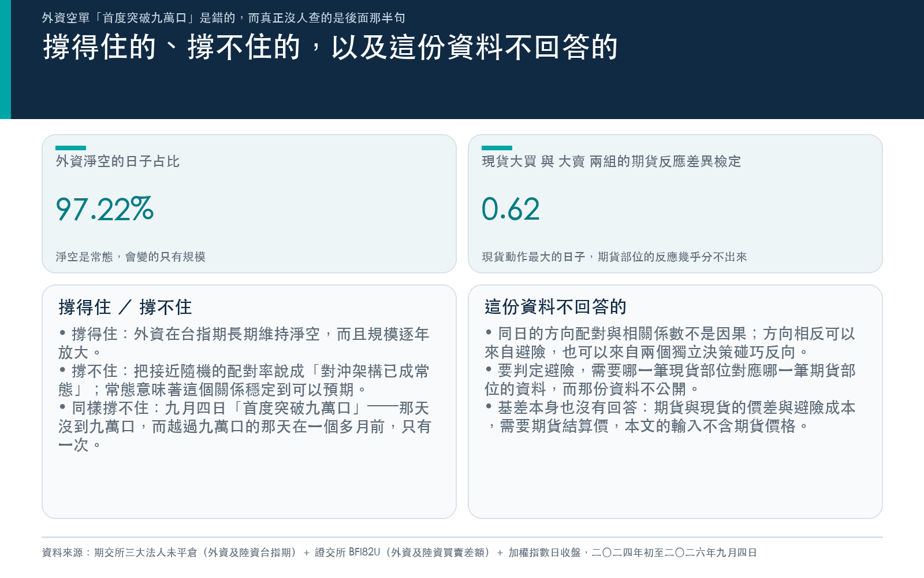The image size is (924, 578).
Task: Click the heading 這份資料不回答的
Action: (x=556, y=307)
